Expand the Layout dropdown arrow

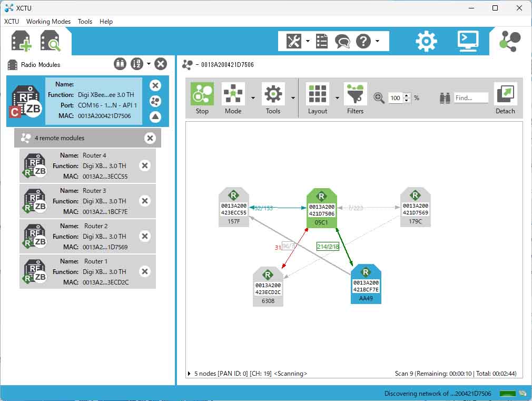(337, 98)
